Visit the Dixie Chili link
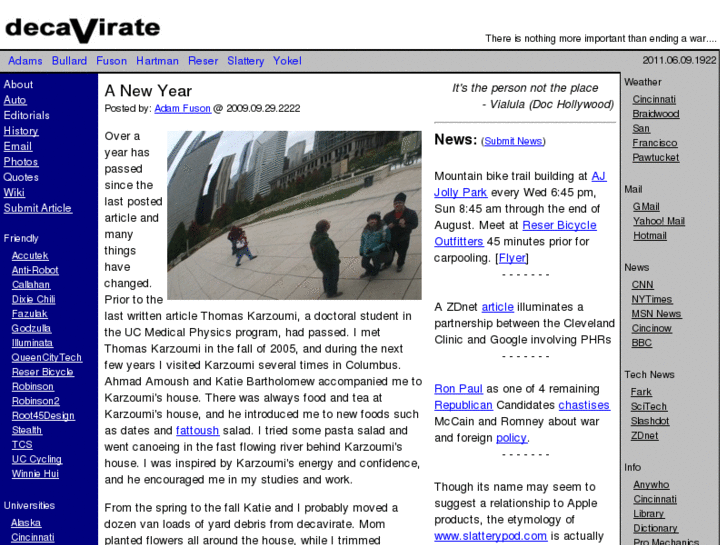 coord(33,299)
